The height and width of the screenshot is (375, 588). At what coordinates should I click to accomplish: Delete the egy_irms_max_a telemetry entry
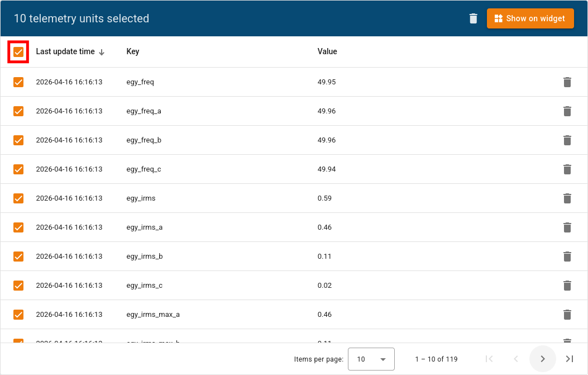tap(567, 315)
